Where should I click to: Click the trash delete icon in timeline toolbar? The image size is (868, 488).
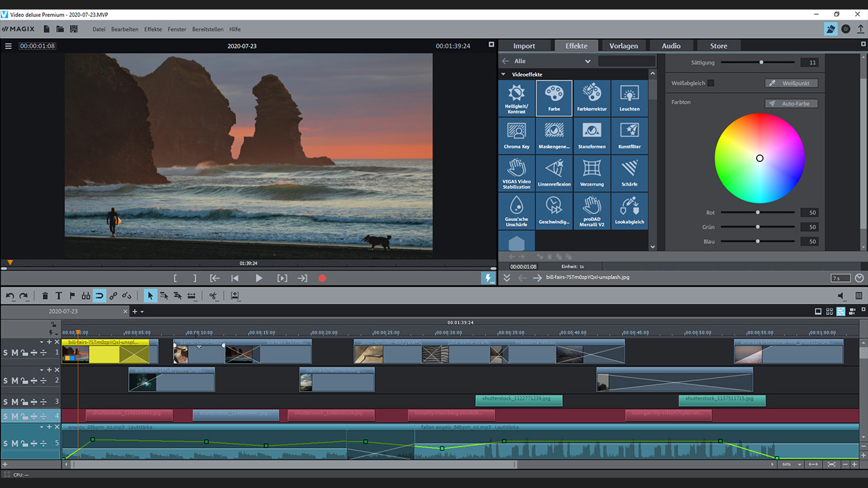pyautogui.click(x=45, y=296)
